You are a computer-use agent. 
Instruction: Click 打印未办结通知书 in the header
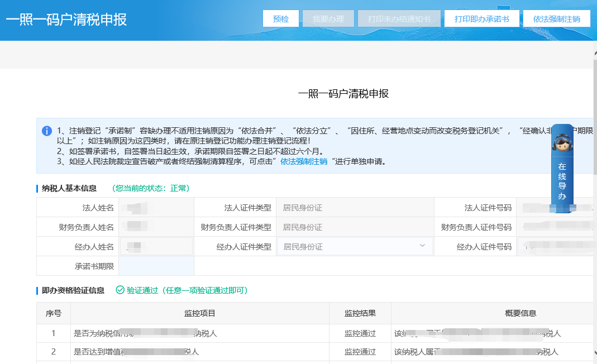(399, 18)
